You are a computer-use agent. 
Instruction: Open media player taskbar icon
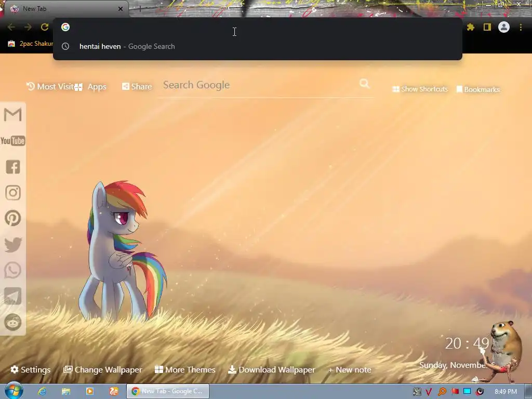pos(89,391)
